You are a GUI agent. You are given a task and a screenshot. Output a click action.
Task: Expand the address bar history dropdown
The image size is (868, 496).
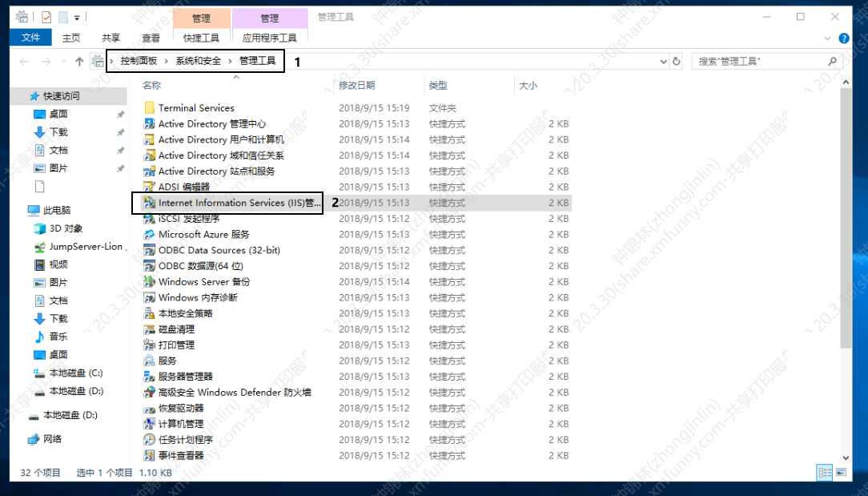(x=663, y=62)
